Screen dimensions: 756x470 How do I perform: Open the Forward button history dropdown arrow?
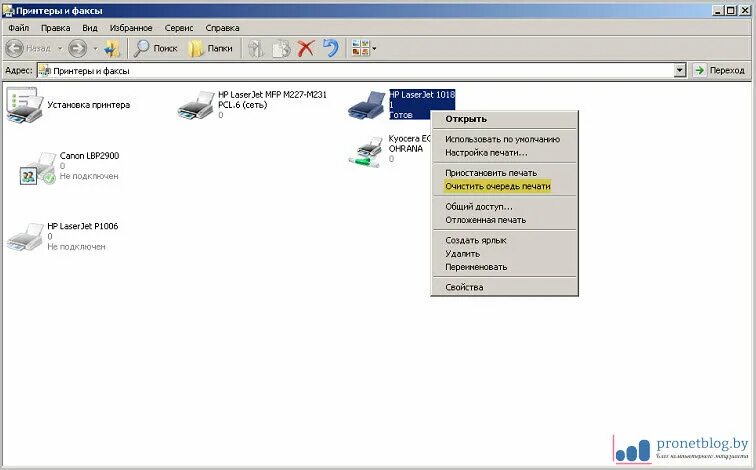click(x=95, y=49)
